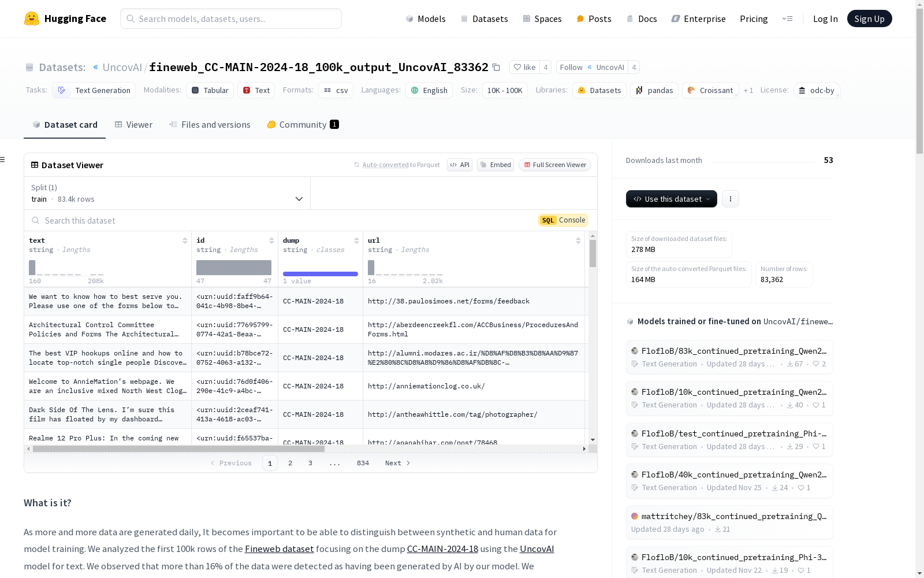Open Docs in the navigation
This screenshot has width=924, height=578.
click(x=642, y=18)
